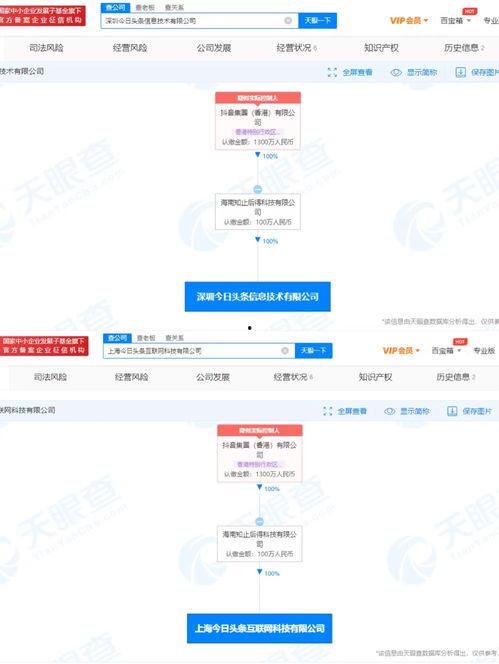499x664 pixels.
Task: Open 全屏查看 fullscreen on Shenzhen company chart
Action: [350, 72]
